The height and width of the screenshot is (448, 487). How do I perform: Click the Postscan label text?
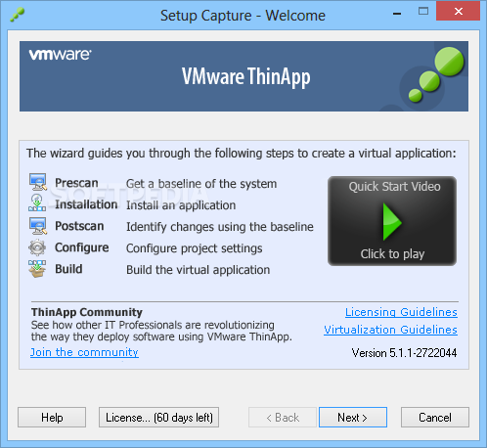pyautogui.click(x=79, y=226)
